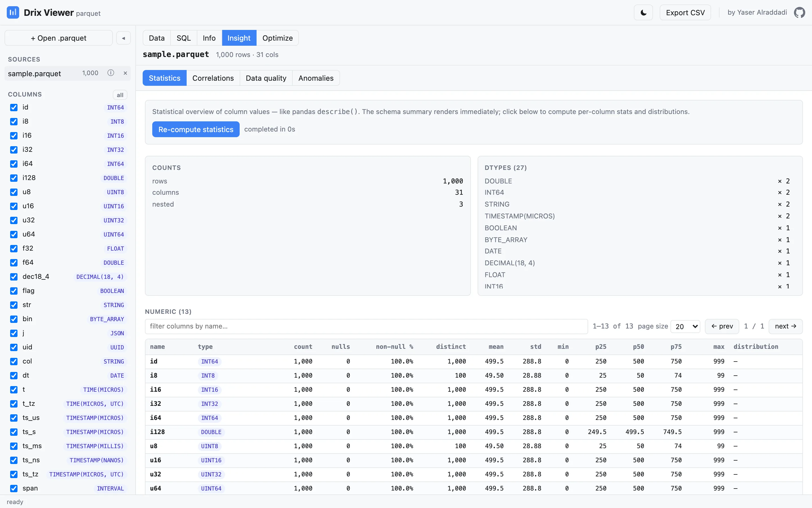Toggle the dt column checkbox

14,376
